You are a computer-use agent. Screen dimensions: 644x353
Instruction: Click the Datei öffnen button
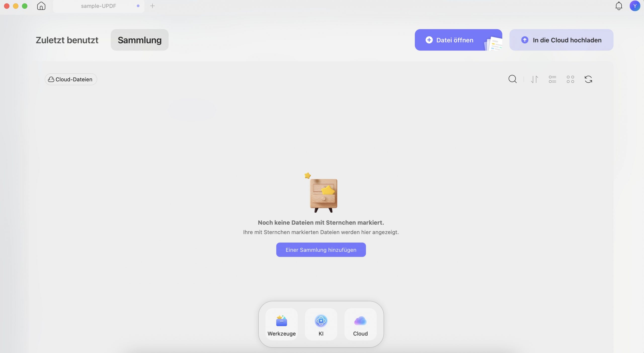click(x=458, y=40)
